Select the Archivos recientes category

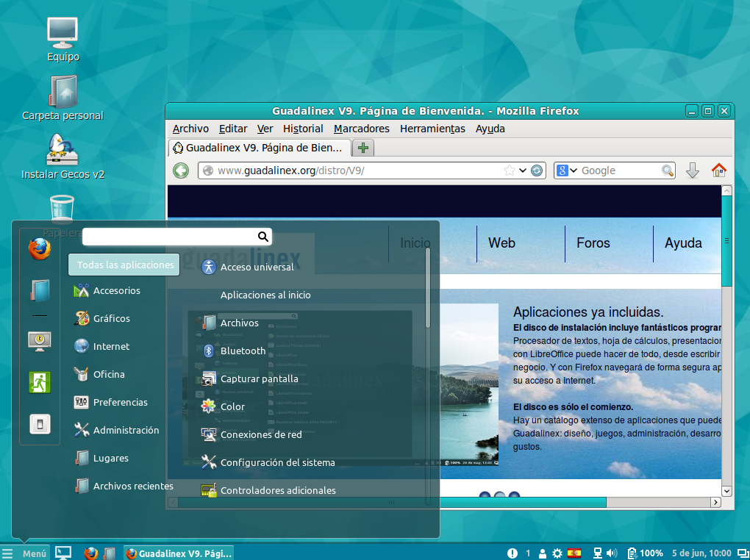tap(124, 486)
